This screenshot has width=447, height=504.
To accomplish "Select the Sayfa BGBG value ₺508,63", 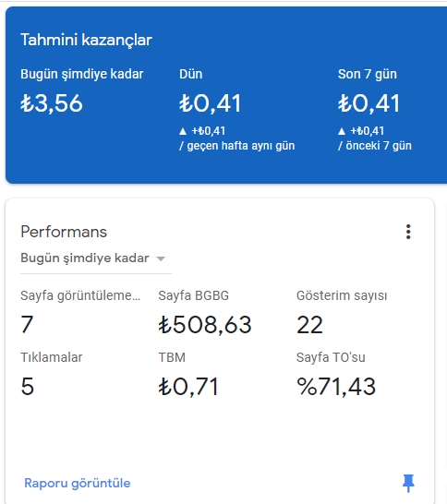I will tap(205, 325).
